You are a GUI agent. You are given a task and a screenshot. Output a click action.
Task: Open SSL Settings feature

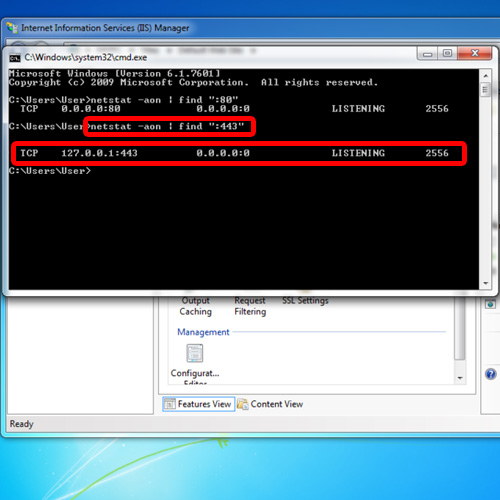pos(305,301)
